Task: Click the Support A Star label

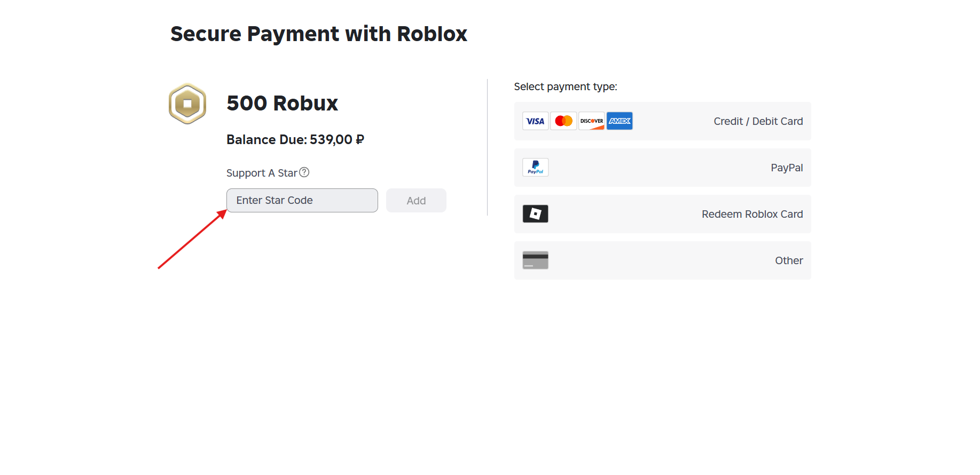Action: (262, 173)
